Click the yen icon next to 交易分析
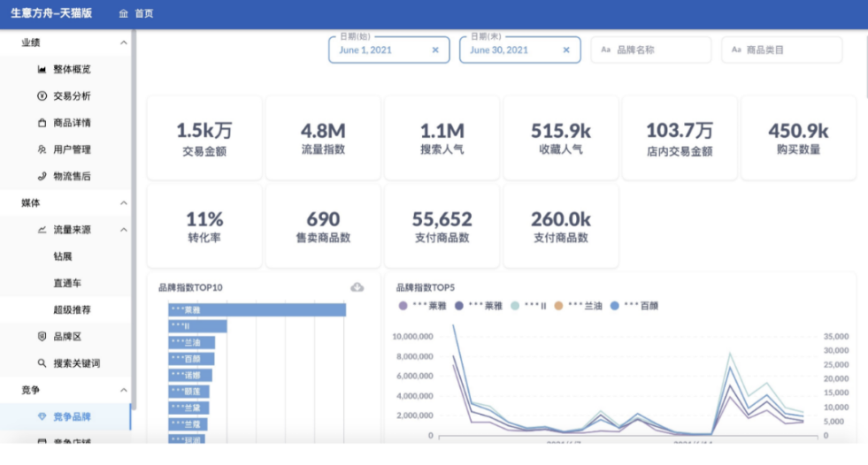The width and height of the screenshot is (868, 465). (42, 95)
